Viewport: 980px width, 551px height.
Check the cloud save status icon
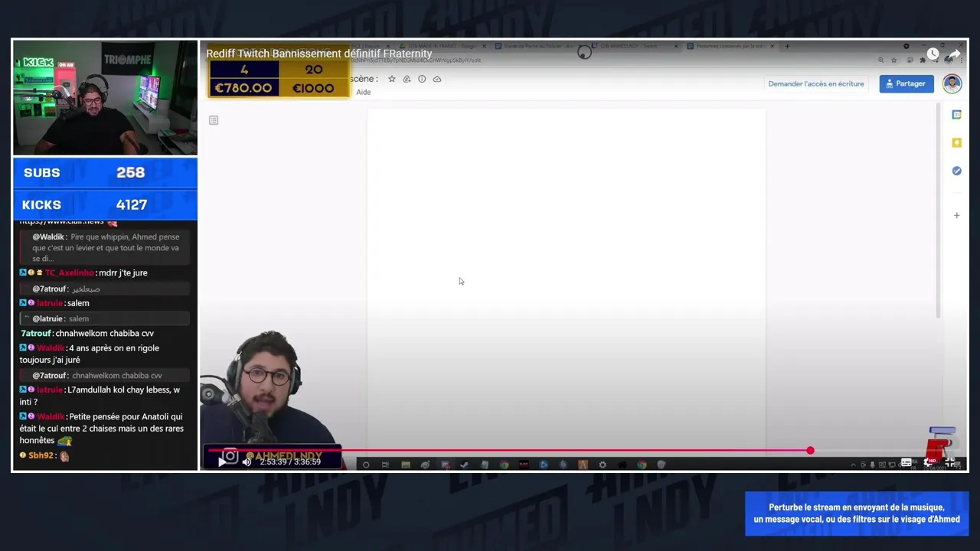point(437,79)
